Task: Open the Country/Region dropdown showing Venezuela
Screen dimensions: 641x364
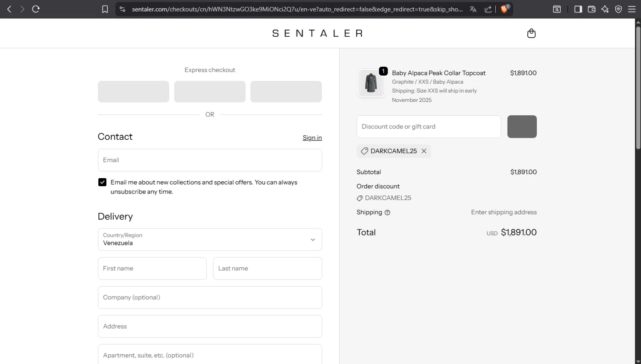Action: click(210, 239)
